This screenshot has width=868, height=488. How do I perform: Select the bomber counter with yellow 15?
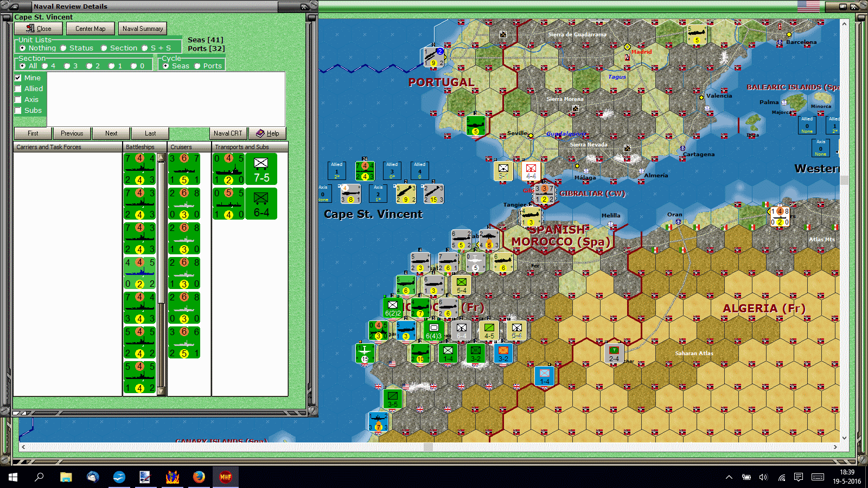click(433, 194)
